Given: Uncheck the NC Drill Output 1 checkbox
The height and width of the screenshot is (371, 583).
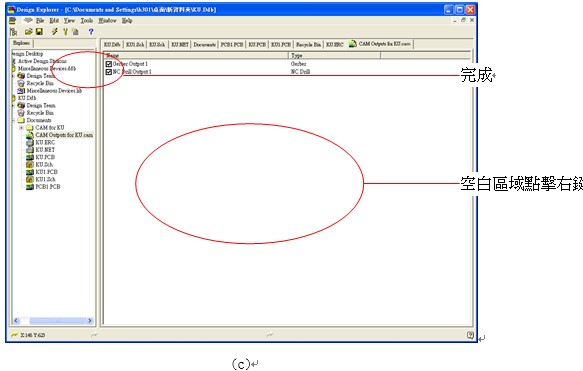Looking at the screenshot, I should click(109, 72).
